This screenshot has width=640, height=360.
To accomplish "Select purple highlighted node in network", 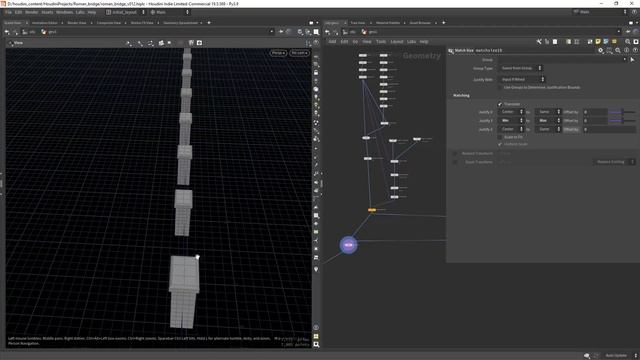I will pyautogui.click(x=349, y=245).
